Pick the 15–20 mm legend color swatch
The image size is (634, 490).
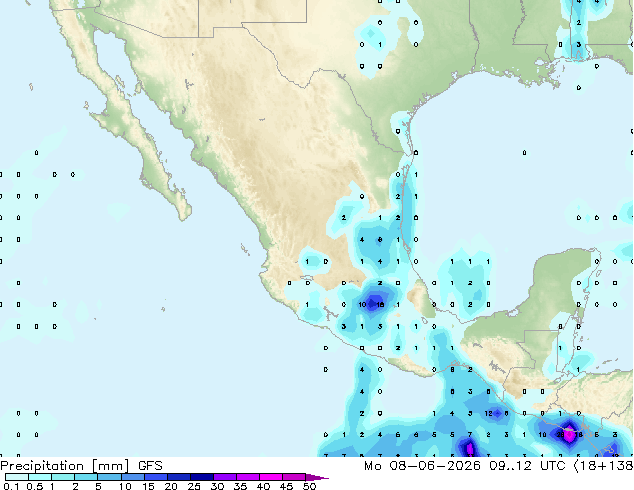[x=155, y=477]
